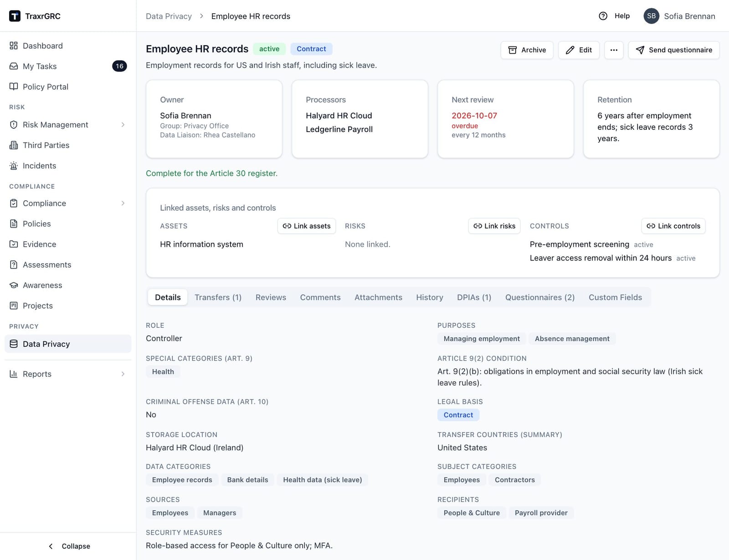This screenshot has width=729, height=560.
Task: Switch to the Transfers (1) tab
Action: 218,297
